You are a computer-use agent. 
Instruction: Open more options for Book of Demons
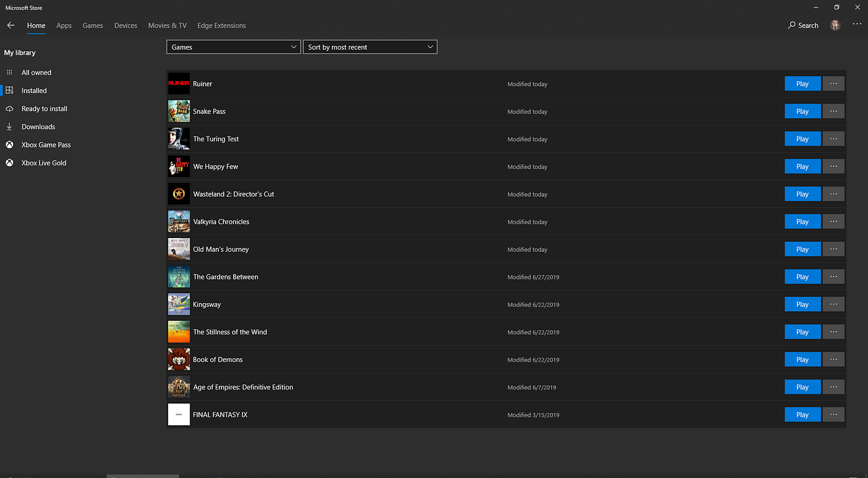click(x=833, y=360)
